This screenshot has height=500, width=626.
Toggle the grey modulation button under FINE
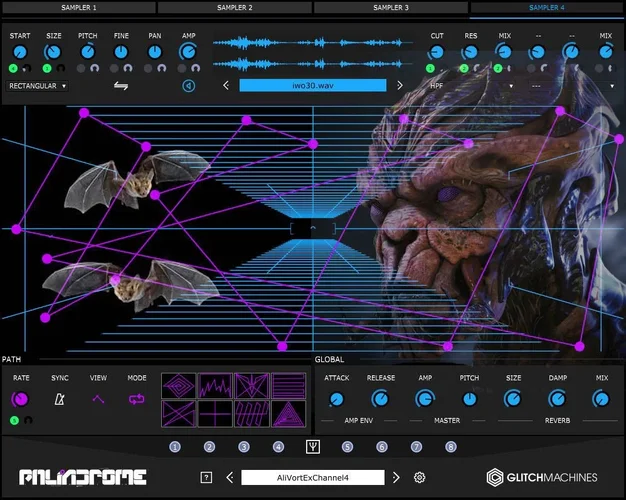[x=115, y=68]
